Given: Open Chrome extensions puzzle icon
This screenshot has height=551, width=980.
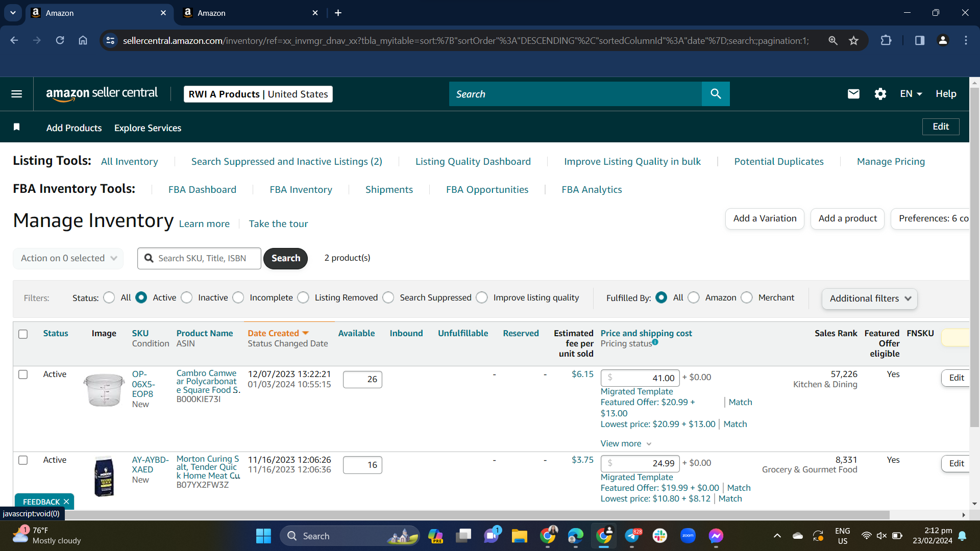Looking at the screenshot, I should (886, 40).
